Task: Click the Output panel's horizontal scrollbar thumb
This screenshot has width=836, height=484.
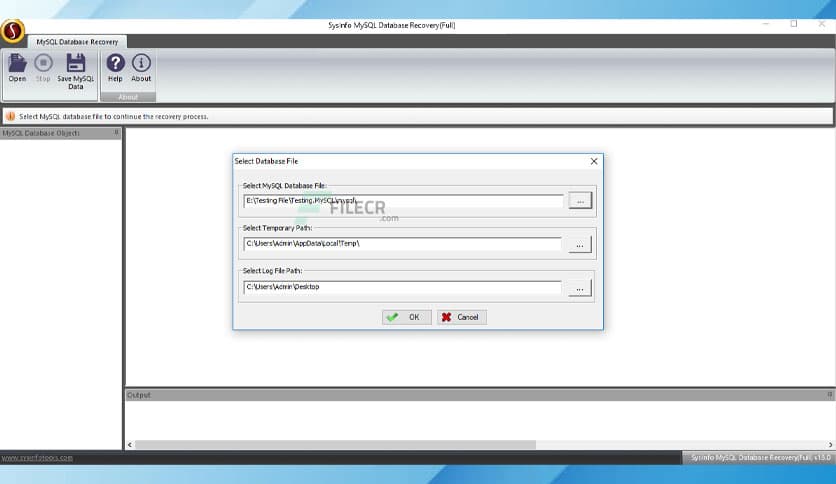Action: click(335, 445)
